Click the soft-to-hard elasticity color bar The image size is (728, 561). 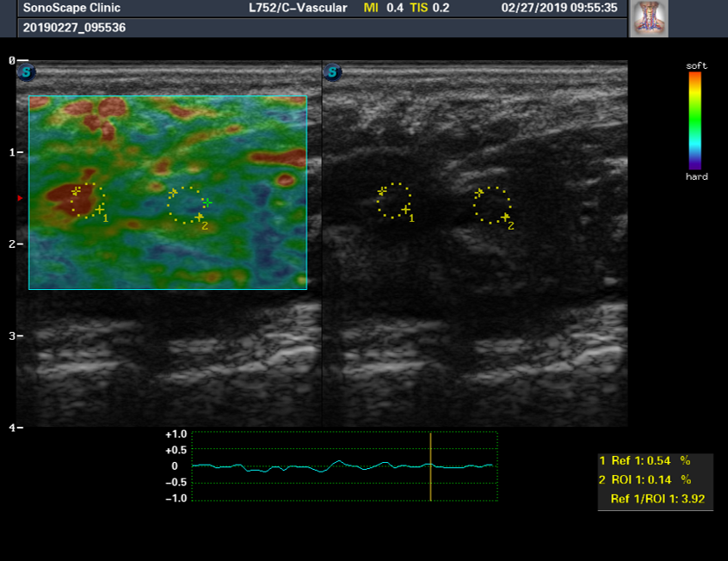point(694,120)
